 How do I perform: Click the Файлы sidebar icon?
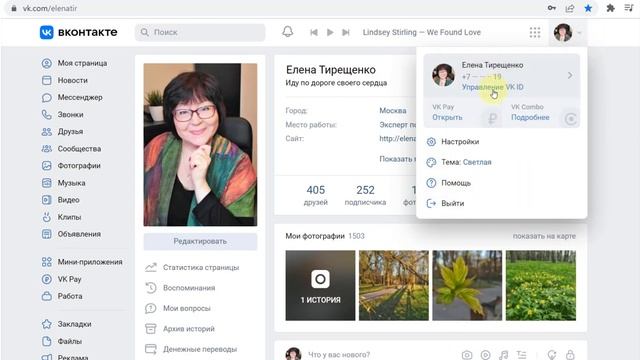[x=47, y=341]
